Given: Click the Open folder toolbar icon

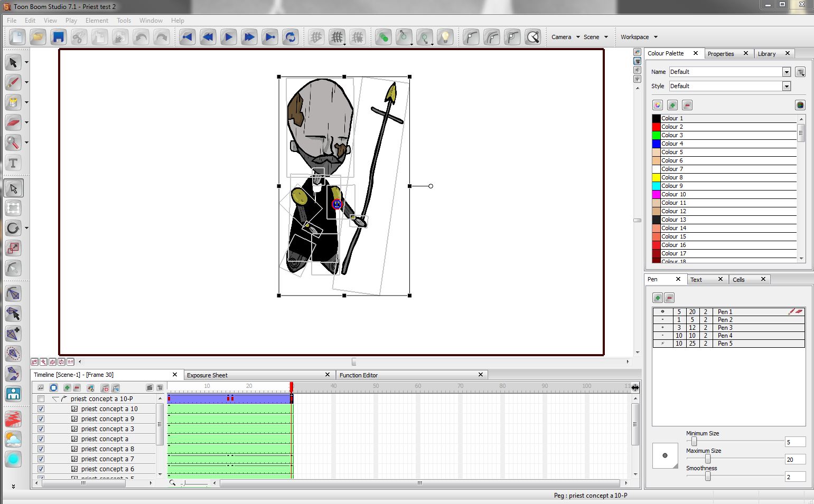Looking at the screenshot, I should [x=38, y=37].
